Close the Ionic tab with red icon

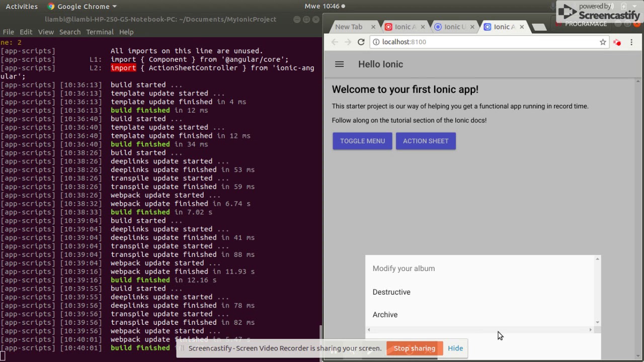pyautogui.click(x=423, y=27)
